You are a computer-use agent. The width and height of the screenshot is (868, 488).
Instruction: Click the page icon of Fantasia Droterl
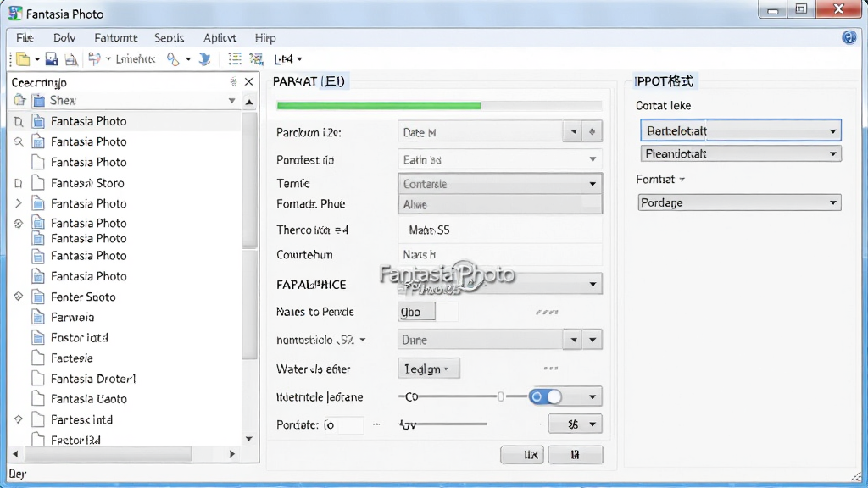click(x=38, y=379)
